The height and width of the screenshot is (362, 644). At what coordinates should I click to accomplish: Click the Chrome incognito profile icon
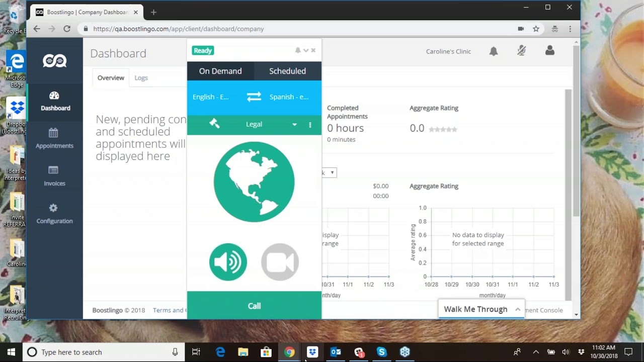coord(554,29)
